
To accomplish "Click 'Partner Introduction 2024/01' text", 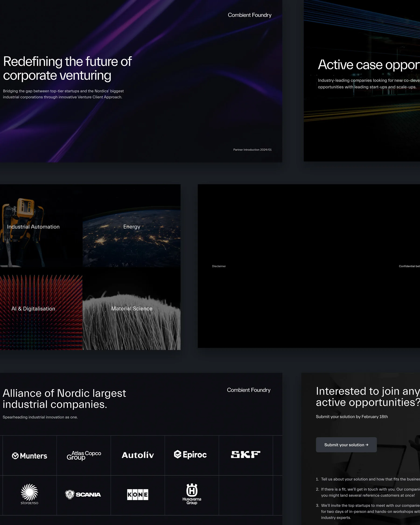I will click(x=252, y=150).
